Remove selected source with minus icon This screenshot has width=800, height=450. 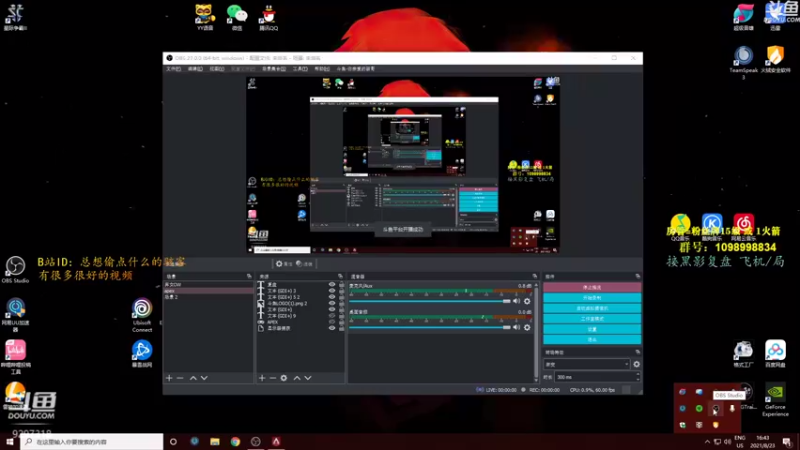pos(272,378)
